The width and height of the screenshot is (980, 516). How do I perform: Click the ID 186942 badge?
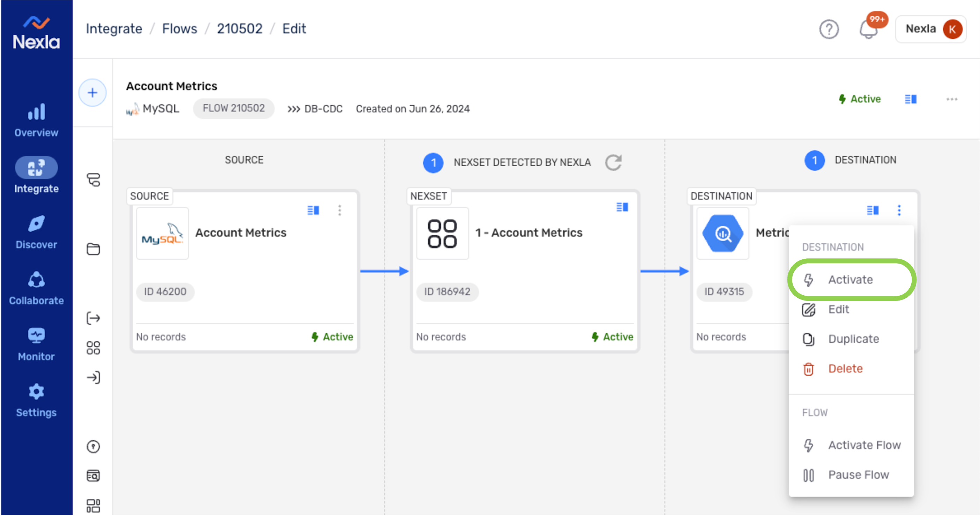447,292
